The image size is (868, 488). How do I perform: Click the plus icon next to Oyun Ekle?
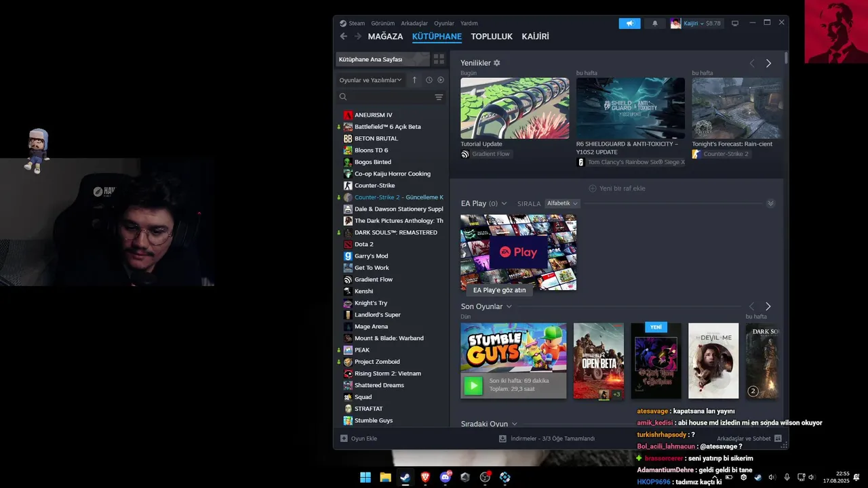(x=344, y=439)
